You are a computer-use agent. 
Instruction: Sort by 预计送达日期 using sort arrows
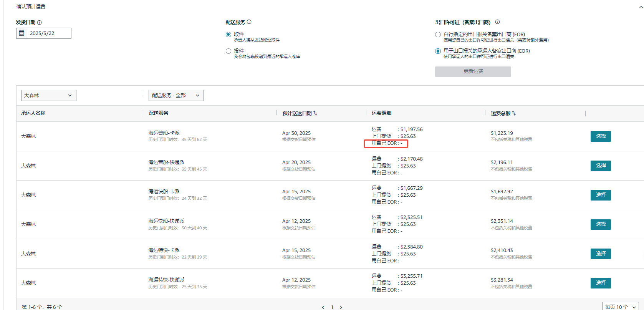315,113
